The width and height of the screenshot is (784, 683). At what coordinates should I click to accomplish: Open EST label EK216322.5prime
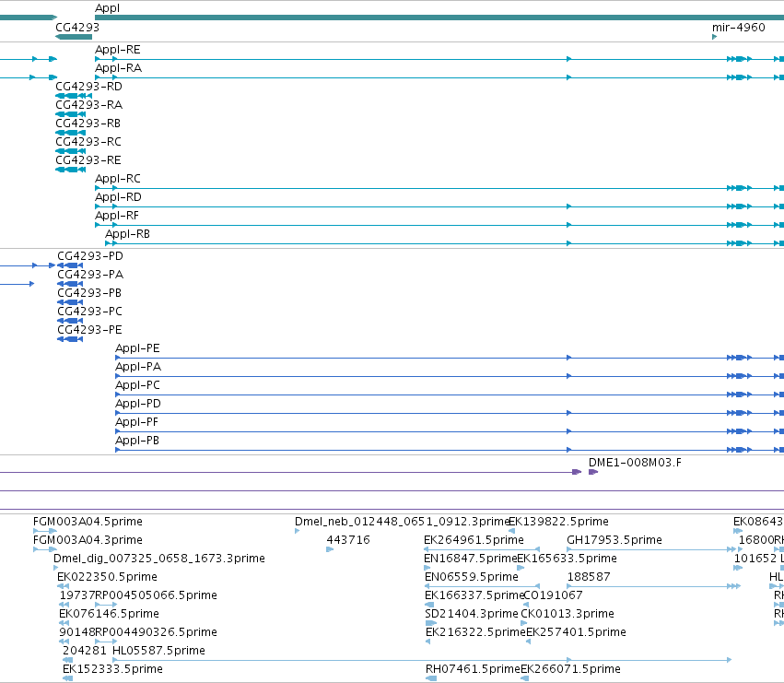[475, 633]
